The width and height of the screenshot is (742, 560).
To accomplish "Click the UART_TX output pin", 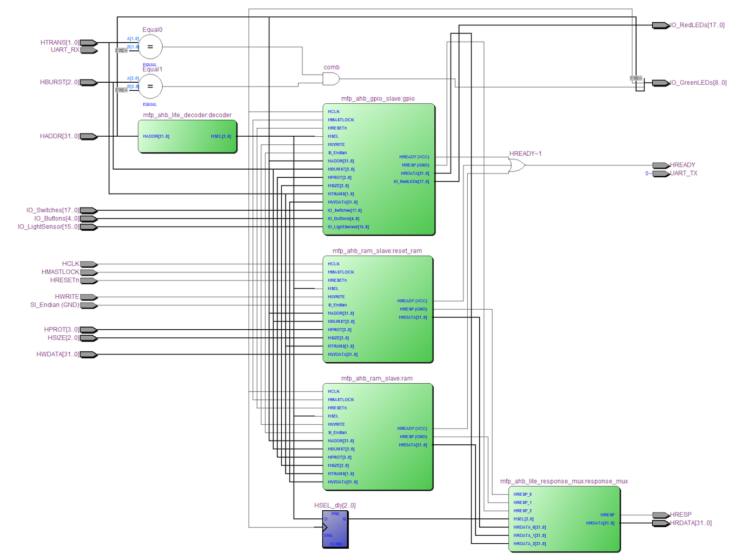I will click(x=661, y=174).
